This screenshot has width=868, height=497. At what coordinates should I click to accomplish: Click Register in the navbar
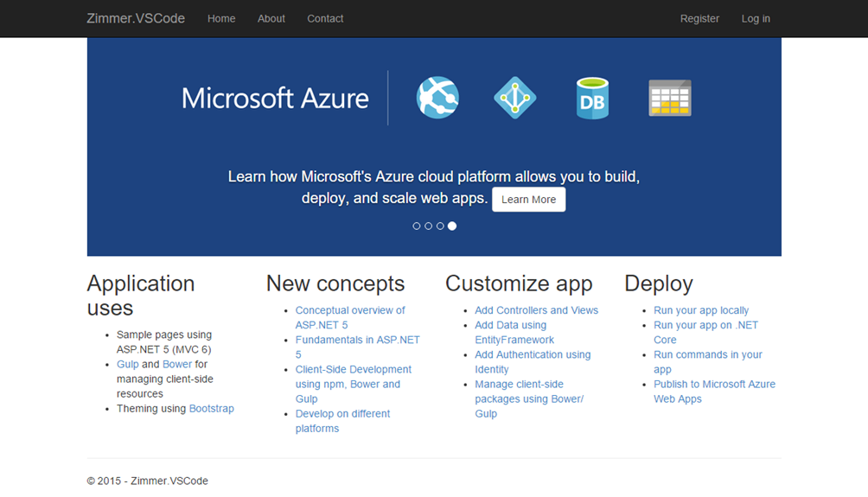699,19
